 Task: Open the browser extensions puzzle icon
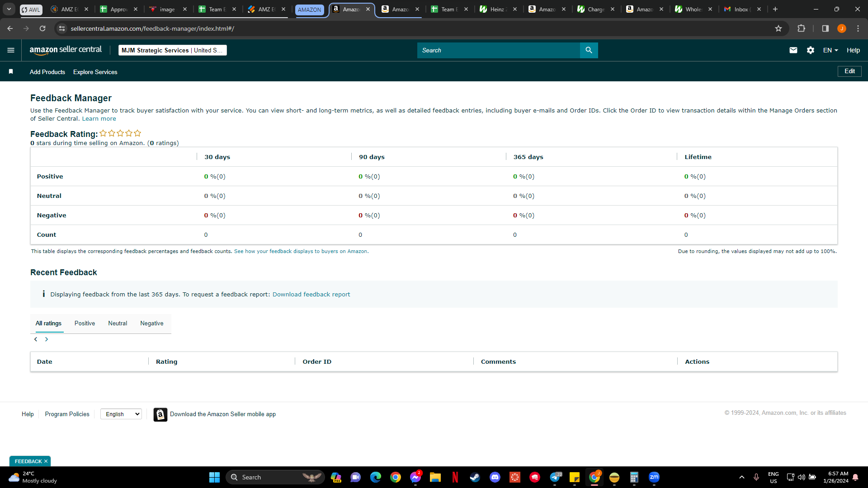click(x=801, y=28)
